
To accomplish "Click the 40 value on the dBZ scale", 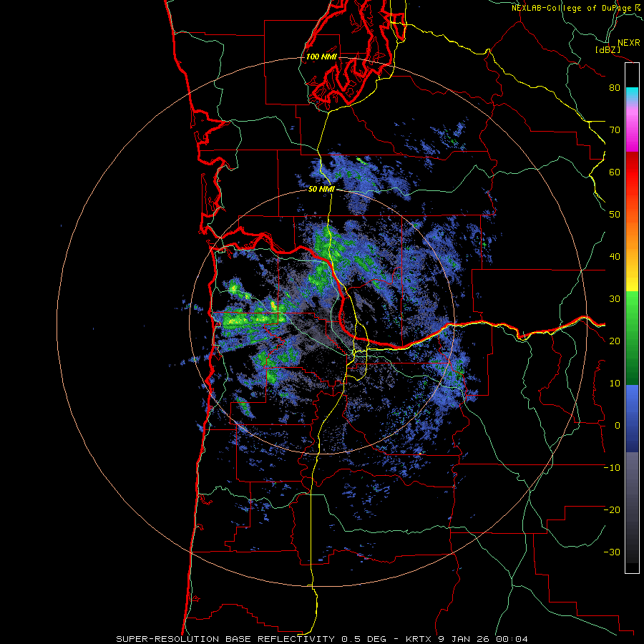I will pyautogui.click(x=615, y=257).
